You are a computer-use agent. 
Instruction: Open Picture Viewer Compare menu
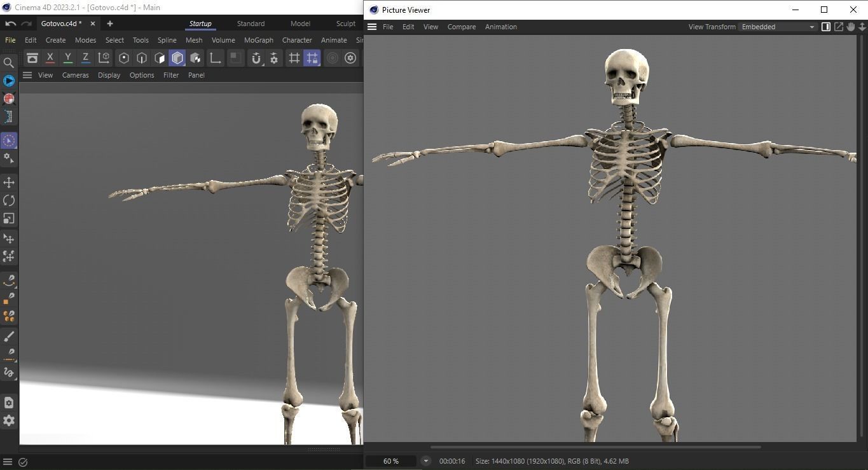[462, 27]
